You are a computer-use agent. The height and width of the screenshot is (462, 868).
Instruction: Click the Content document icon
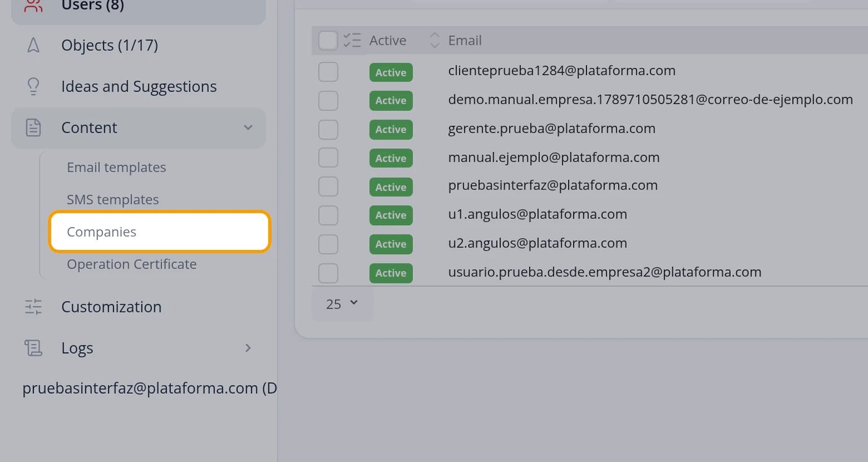(33, 128)
